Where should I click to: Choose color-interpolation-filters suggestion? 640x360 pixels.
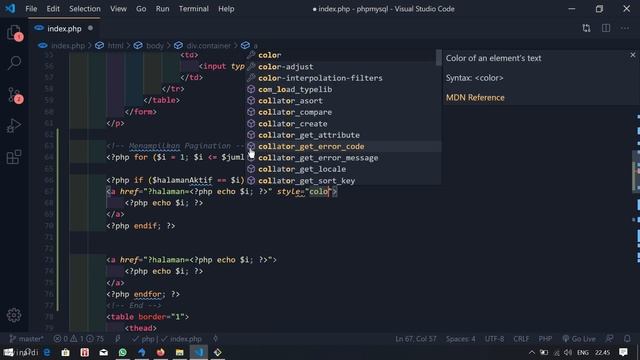pos(342,78)
